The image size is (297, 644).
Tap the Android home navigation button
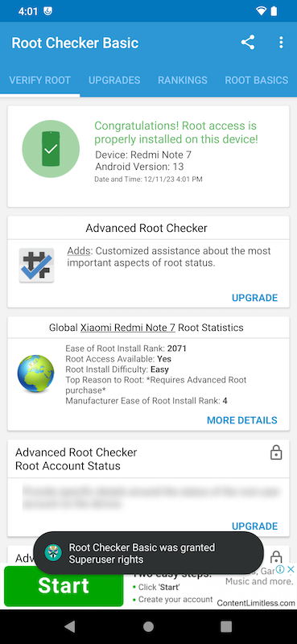click(148, 626)
